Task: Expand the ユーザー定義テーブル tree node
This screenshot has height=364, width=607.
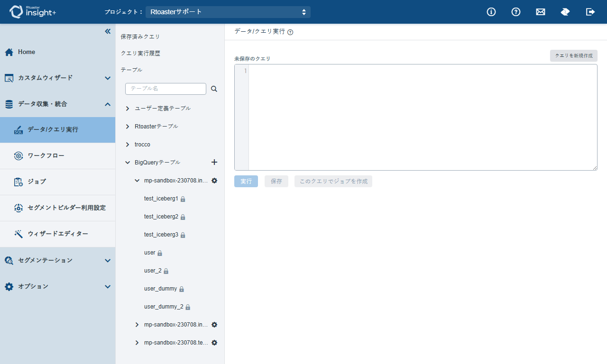Action: tap(128, 109)
